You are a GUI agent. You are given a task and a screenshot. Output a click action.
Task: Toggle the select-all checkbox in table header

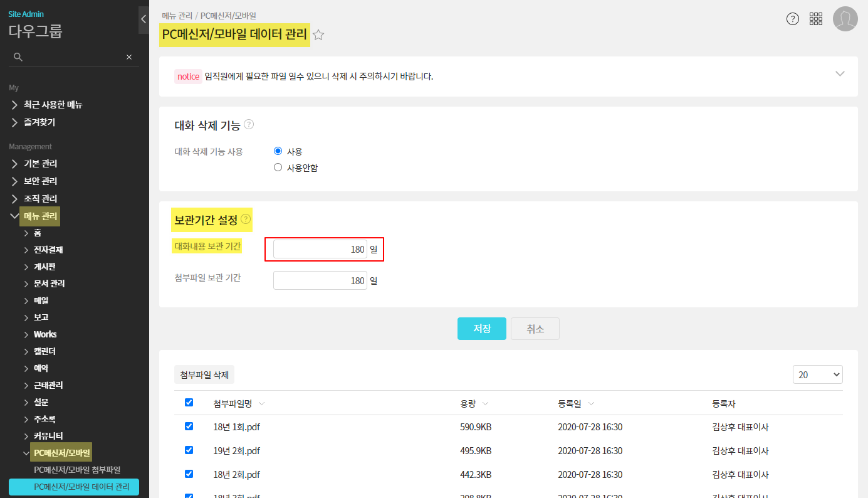(189, 403)
